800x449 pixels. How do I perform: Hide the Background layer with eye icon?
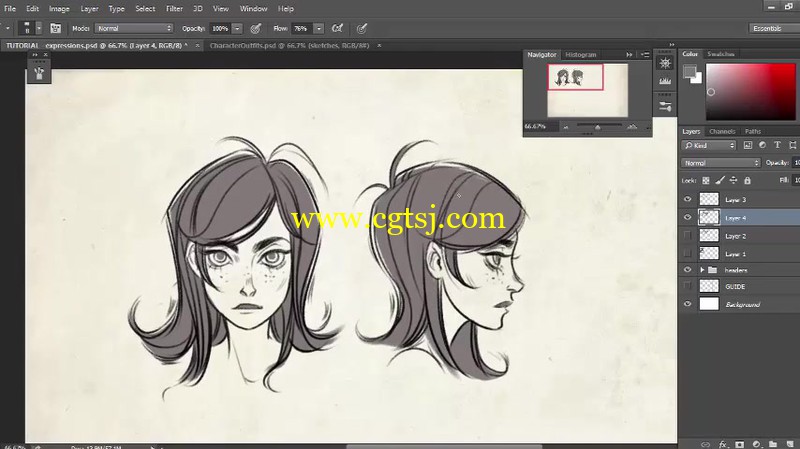[687, 304]
